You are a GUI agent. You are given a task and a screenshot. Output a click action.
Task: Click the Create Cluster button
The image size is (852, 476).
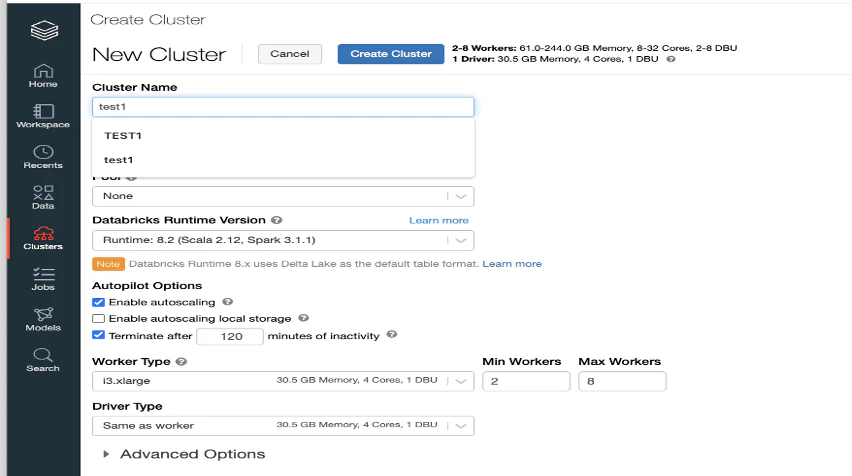coord(391,54)
